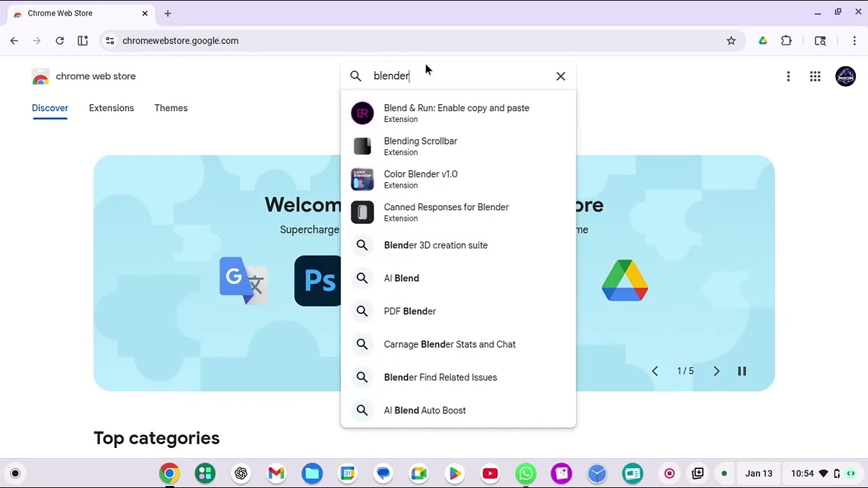Open the Jan 13 calendar date
This screenshot has width=868, height=488.
pos(759,473)
